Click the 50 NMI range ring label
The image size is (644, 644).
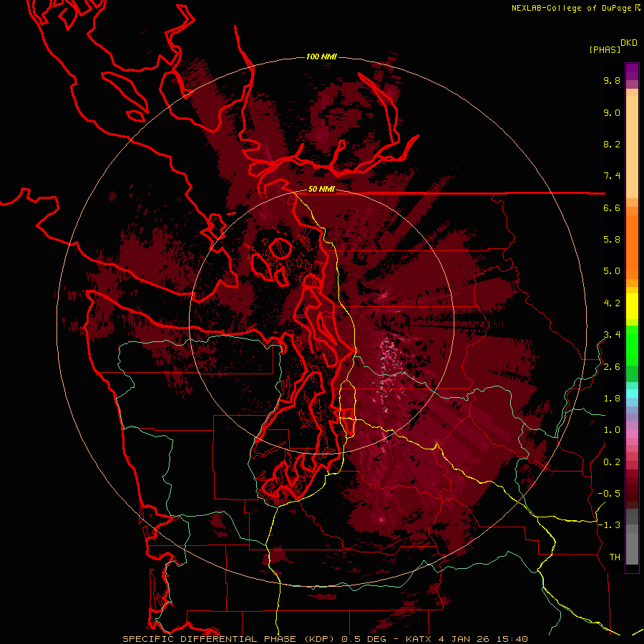pos(321,190)
